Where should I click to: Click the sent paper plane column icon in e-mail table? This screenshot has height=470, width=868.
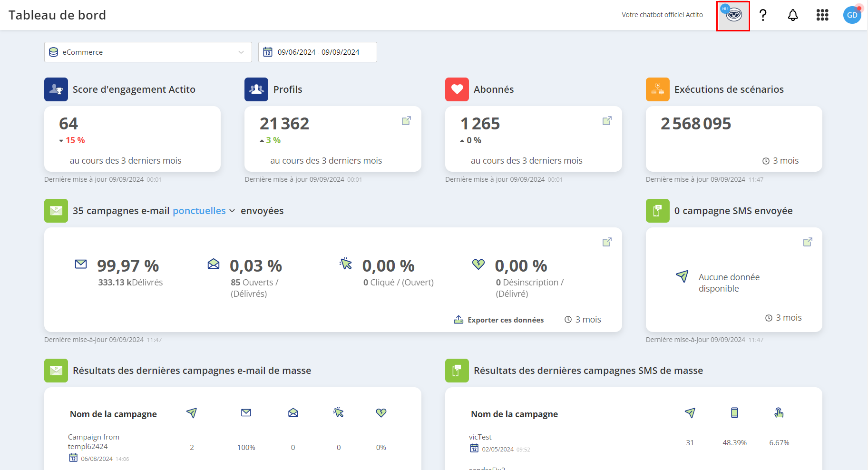(192, 413)
